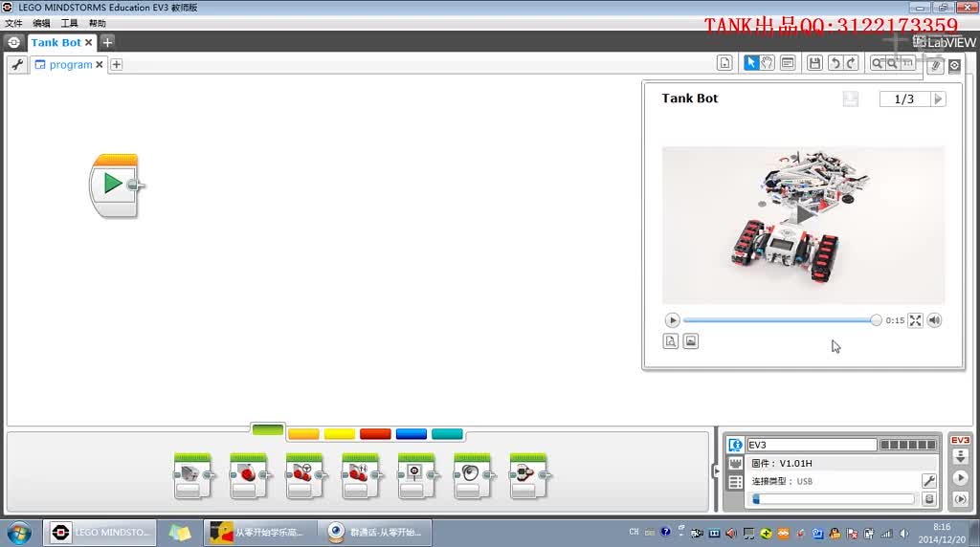Go to next content page arrow
Image resolution: width=980 pixels, height=547 pixels.
coord(938,98)
